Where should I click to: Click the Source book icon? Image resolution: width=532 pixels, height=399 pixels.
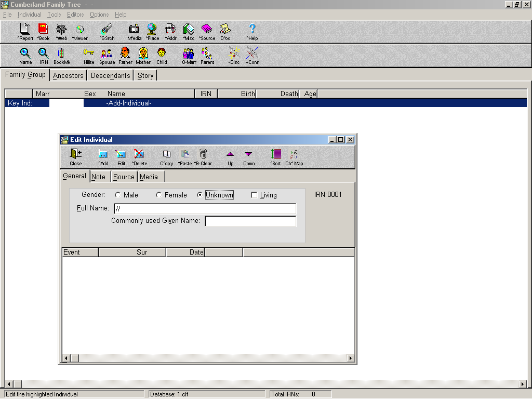click(x=207, y=30)
